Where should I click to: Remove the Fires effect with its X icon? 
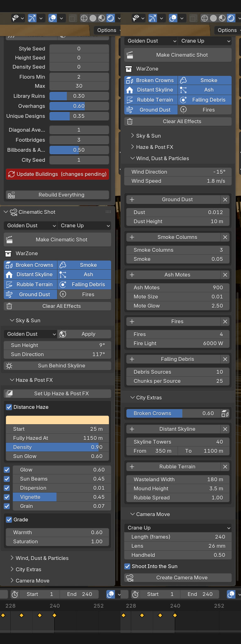[x=225, y=322]
